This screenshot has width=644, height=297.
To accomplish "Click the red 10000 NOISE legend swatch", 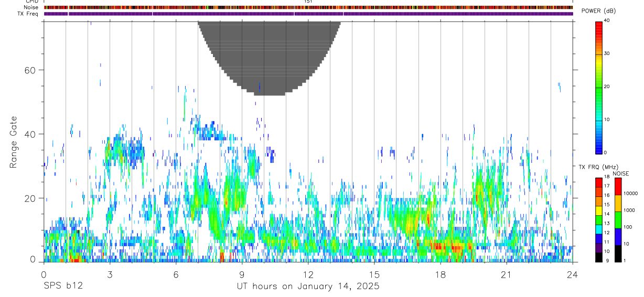I will (x=618, y=186).
